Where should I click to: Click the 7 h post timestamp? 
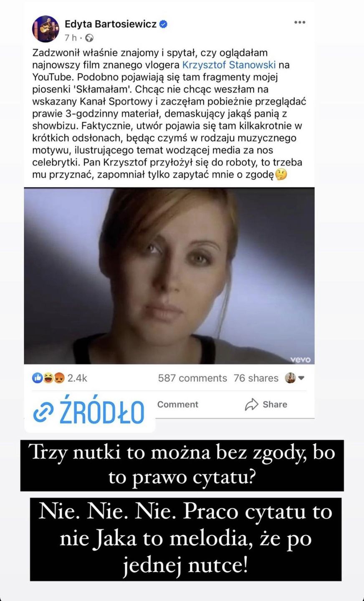click(x=71, y=38)
